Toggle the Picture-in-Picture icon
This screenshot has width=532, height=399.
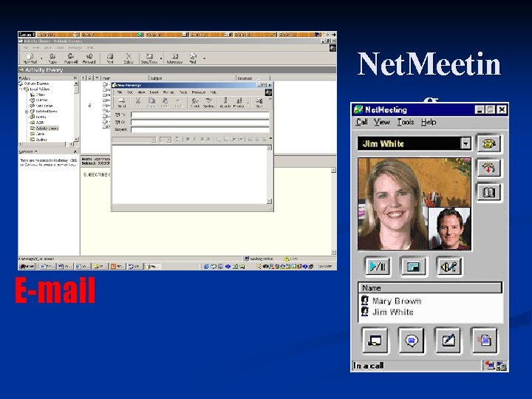[413, 267]
